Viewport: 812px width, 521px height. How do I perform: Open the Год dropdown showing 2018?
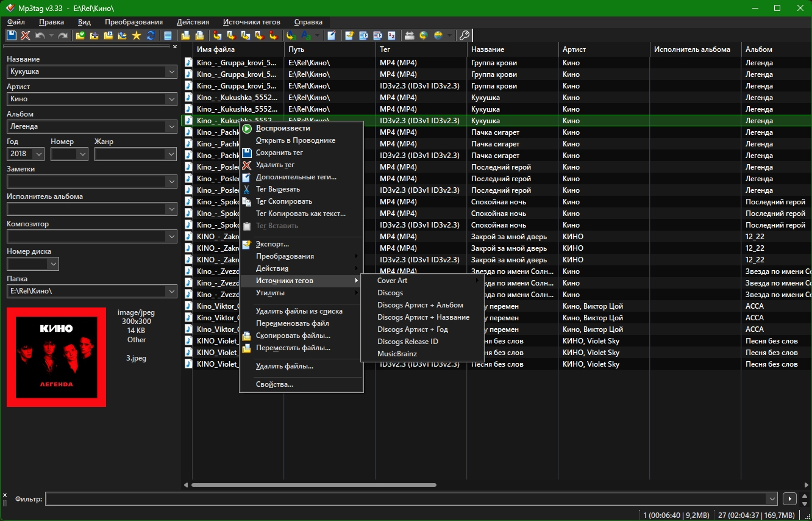(38, 154)
